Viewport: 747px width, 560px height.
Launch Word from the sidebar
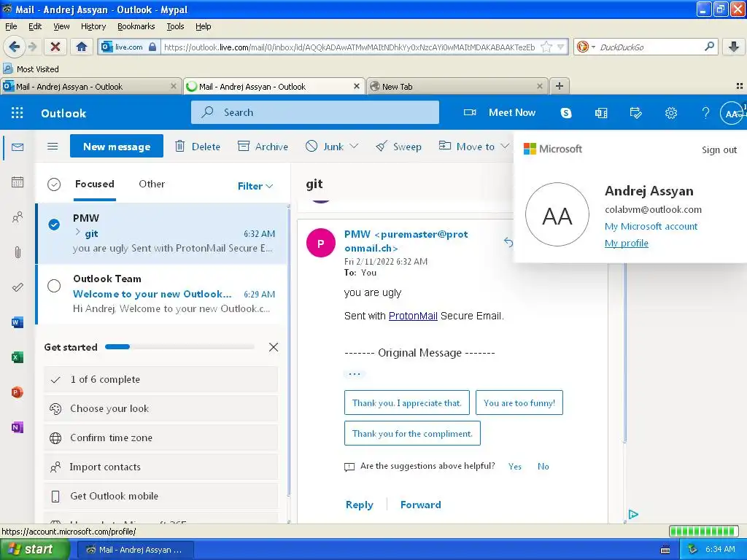pyautogui.click(x=18, y=322)
